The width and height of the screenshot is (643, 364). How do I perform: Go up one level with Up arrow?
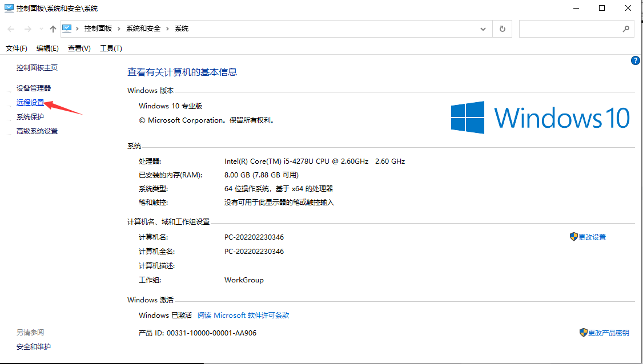[x=53, y=29]
